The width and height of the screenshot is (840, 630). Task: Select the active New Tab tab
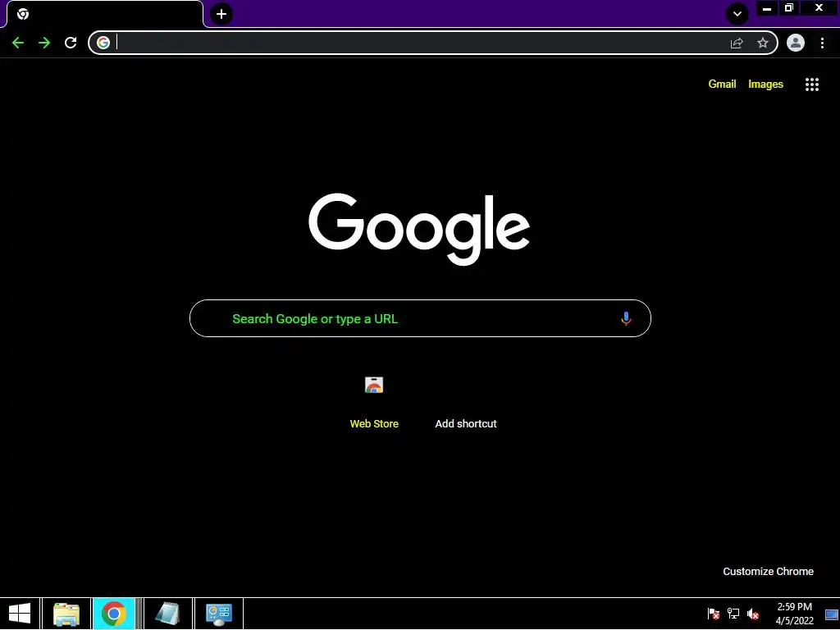click(x=105, y=14)
